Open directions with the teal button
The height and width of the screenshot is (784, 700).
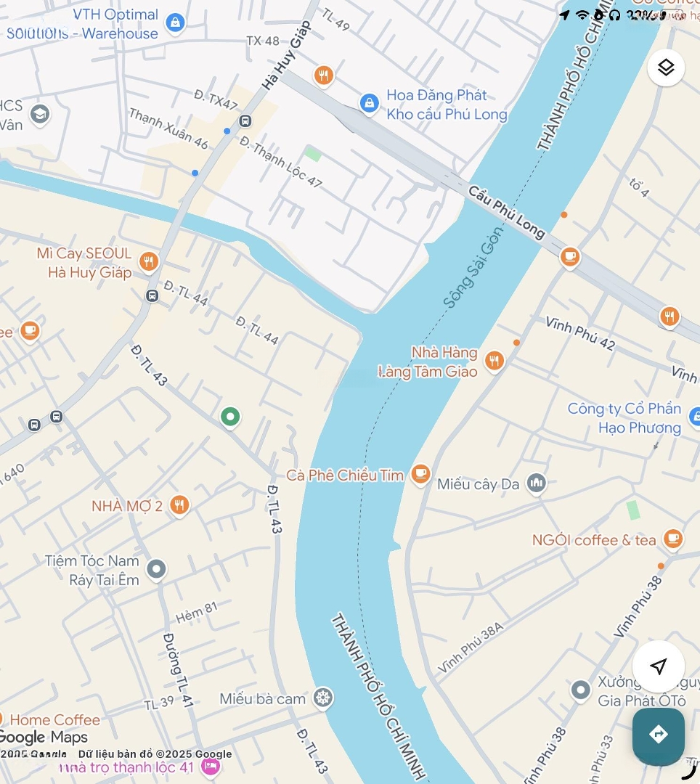point(658,734)
